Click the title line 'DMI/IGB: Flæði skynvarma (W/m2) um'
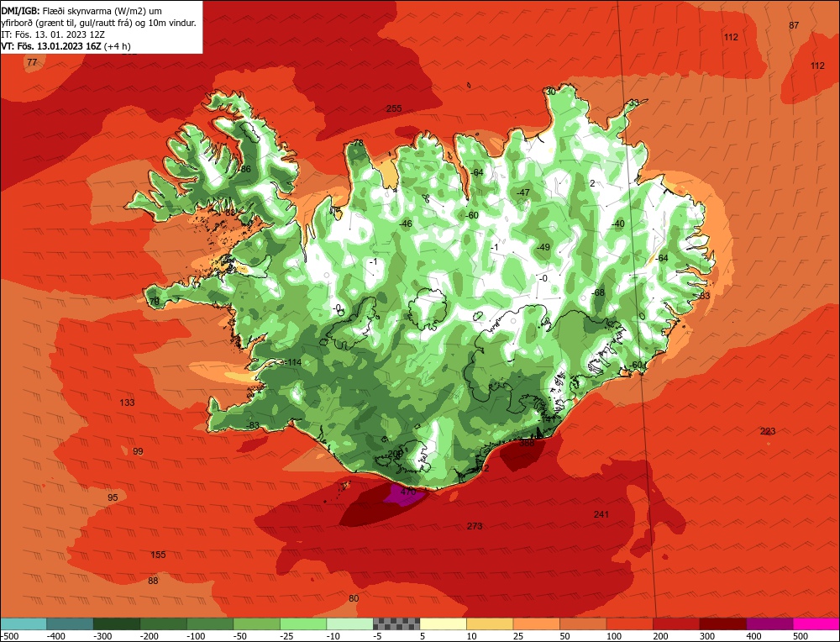The width and height of the screenshot is (840, 642). [x=81, y=11]
